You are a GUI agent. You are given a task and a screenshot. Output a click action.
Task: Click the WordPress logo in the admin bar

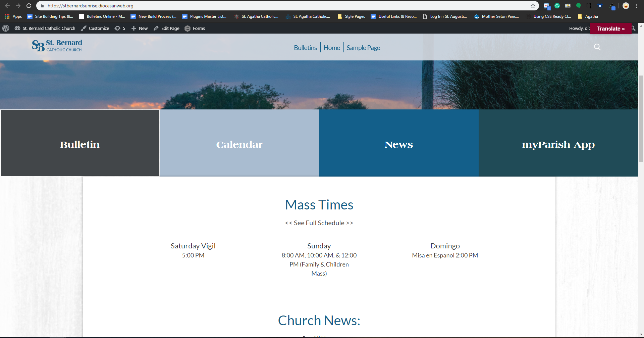(x=6, y=28)
